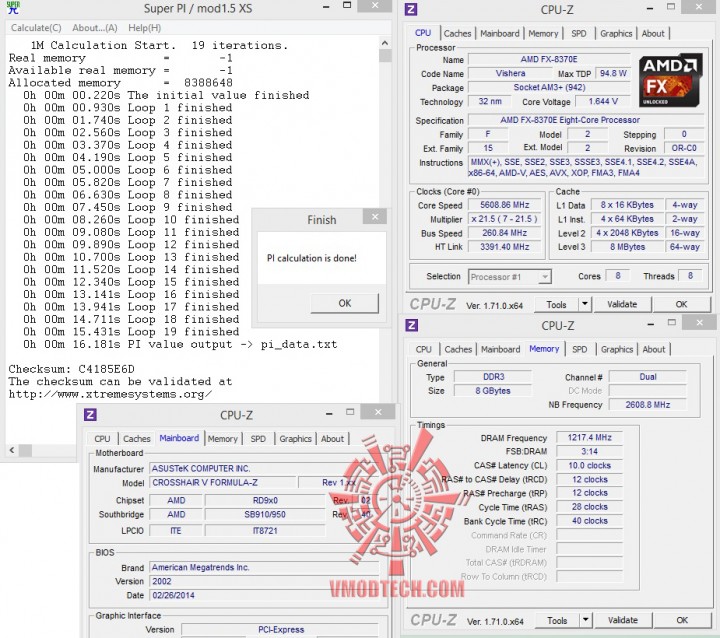The width and height of the screenshot is (720, 638).
Task: Click the BIOS date 02/26/2014 field
Action: coord(264,595)
